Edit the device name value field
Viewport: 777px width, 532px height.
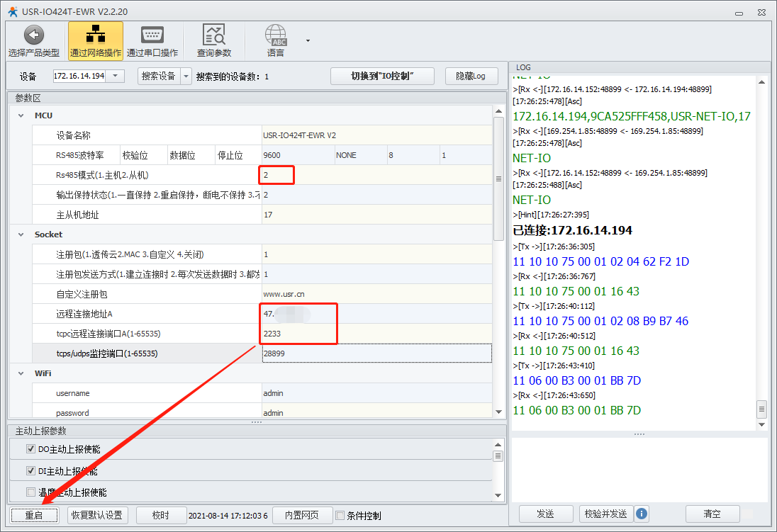click(376, 135)
